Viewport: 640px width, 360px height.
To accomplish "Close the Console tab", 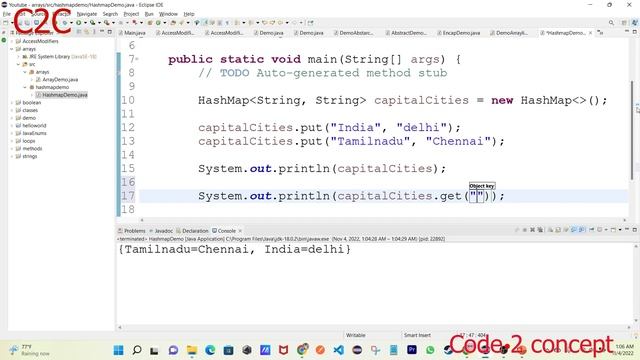I will pyautogui.click(x=240, y=231).
